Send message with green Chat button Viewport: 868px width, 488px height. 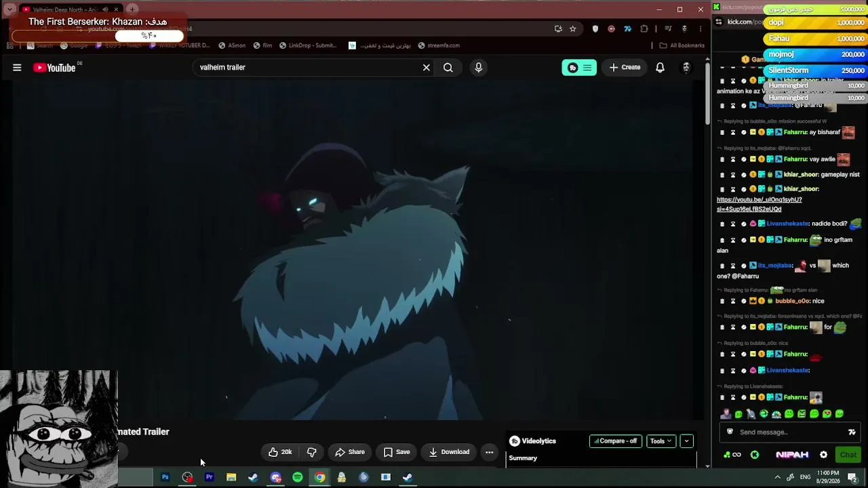click(x=848, y=455)
